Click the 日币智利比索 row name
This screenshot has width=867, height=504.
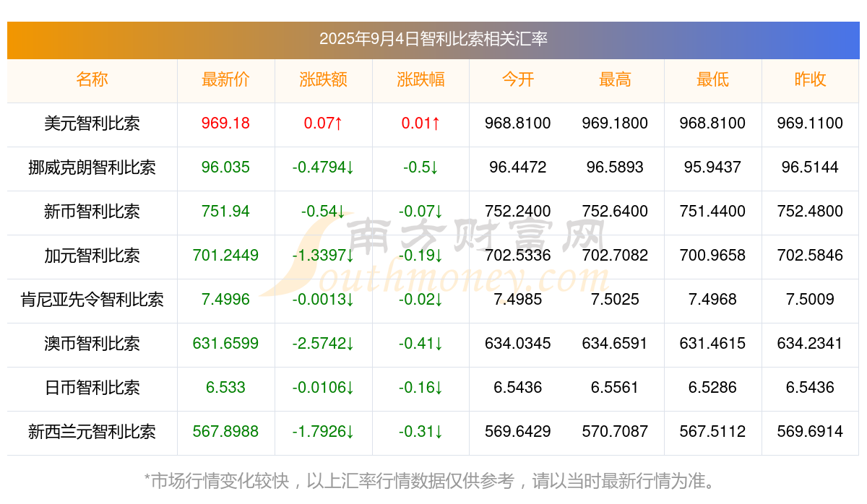tap(92, 388)
